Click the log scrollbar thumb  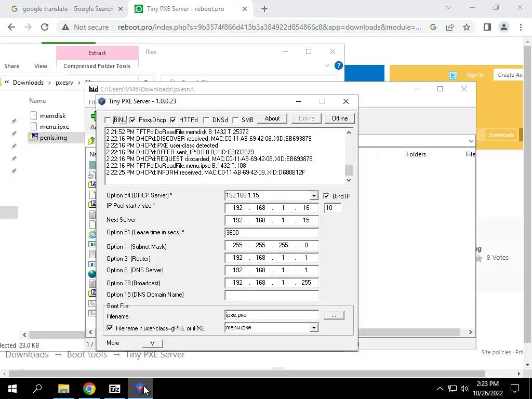(349, 170)
